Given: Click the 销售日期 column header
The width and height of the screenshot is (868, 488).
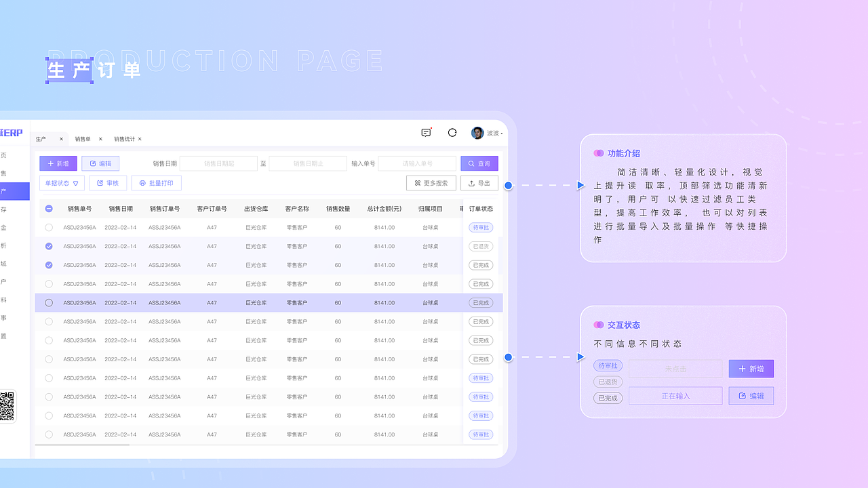Looking at the screenshot, I should (x=121, y=209).
